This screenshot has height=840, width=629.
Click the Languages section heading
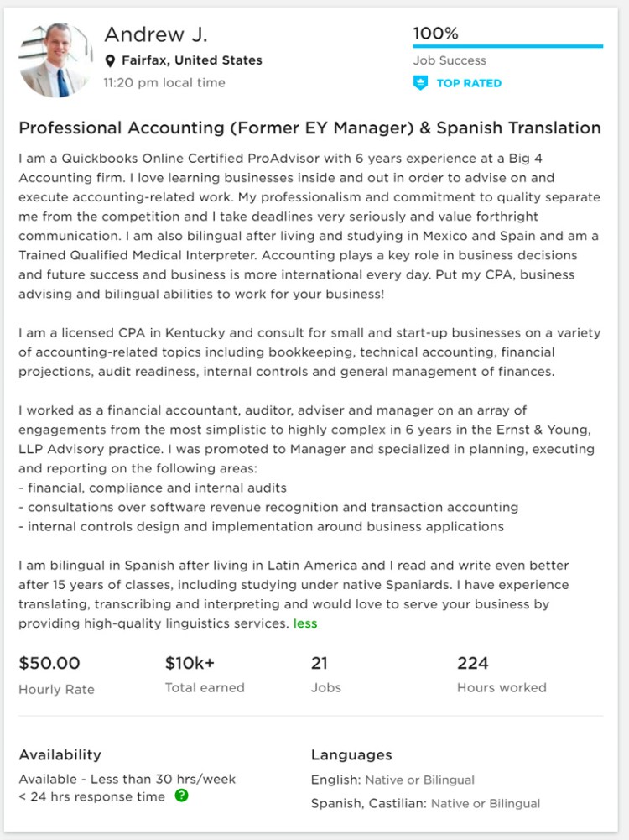pyautogui.click(x=352, y=754)
